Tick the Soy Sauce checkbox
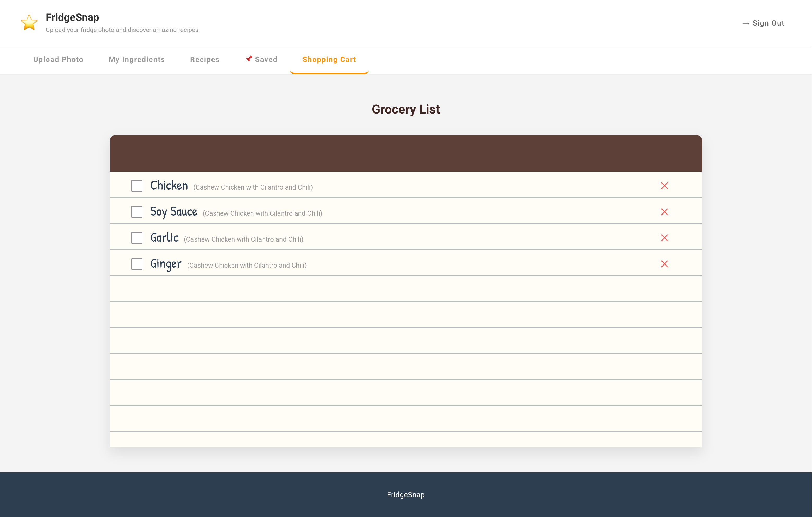The image size is (812, 517). coord(136,212)
